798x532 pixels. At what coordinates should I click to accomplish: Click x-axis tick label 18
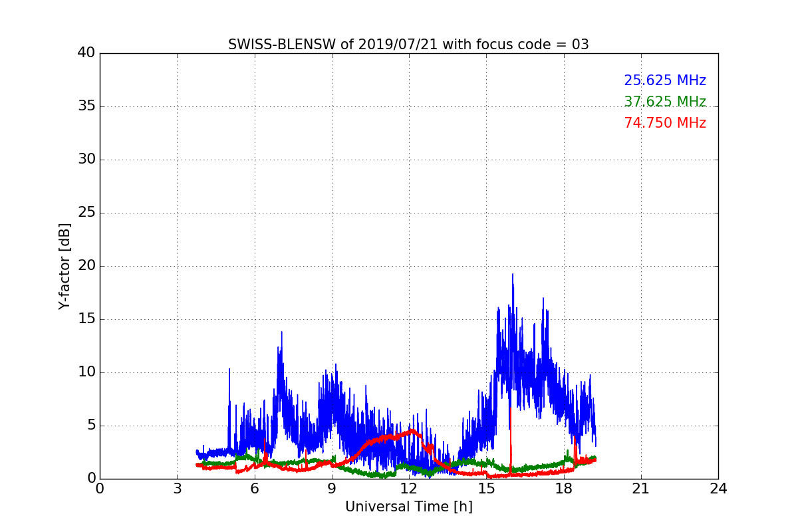pos(564,489)
